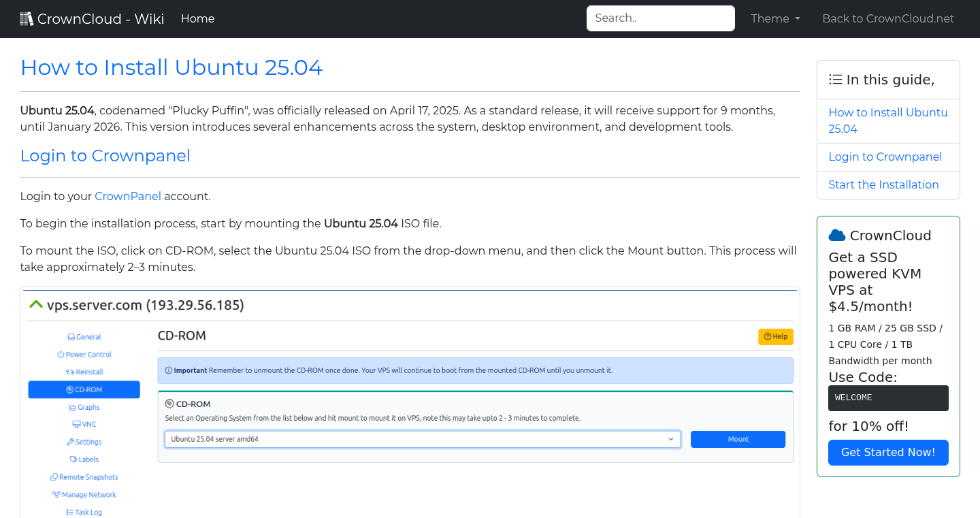Select the CD-ROM sidebar tab
The image size is (980, 518).
click(x=84, y=389)
